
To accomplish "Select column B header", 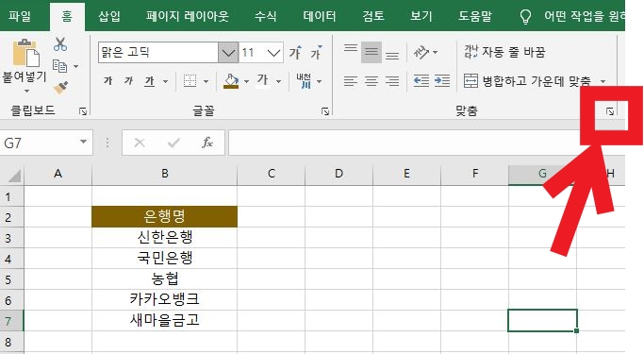I will pyautogui.click(x=165, y=174).
